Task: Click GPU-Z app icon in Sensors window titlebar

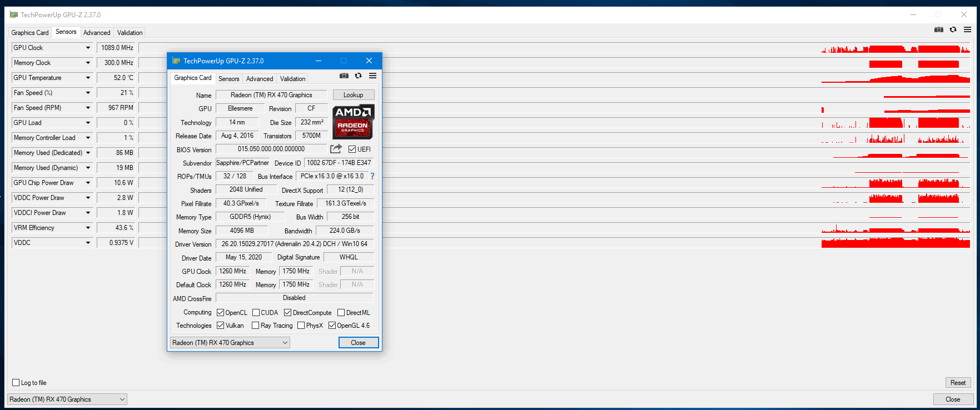Action: [x=14, y=15]
